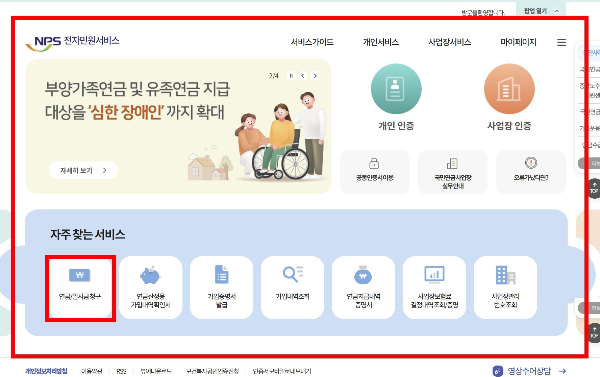
Task: Pause the banner slideshow
Action: pyautogui.click(x=291, y=76)
